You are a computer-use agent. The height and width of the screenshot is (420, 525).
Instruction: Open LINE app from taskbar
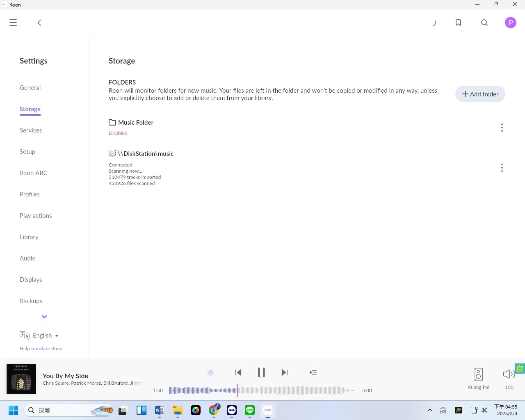(x=250, y=410)
